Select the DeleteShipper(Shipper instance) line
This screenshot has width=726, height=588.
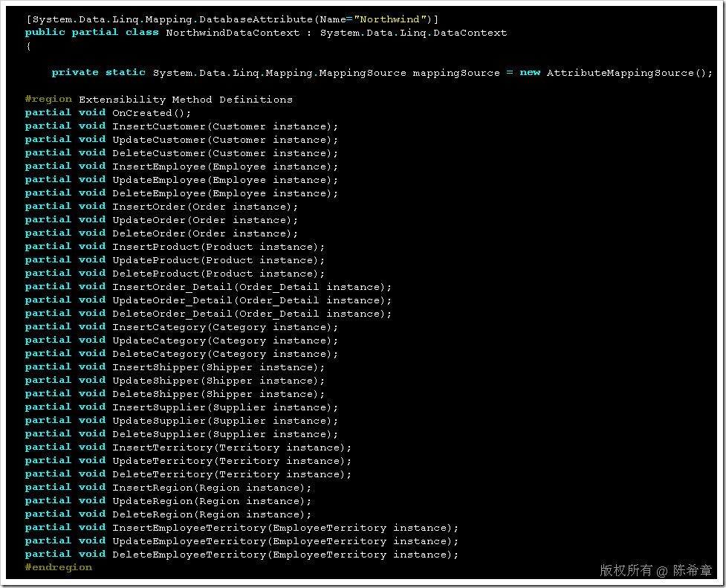[175, 394]
